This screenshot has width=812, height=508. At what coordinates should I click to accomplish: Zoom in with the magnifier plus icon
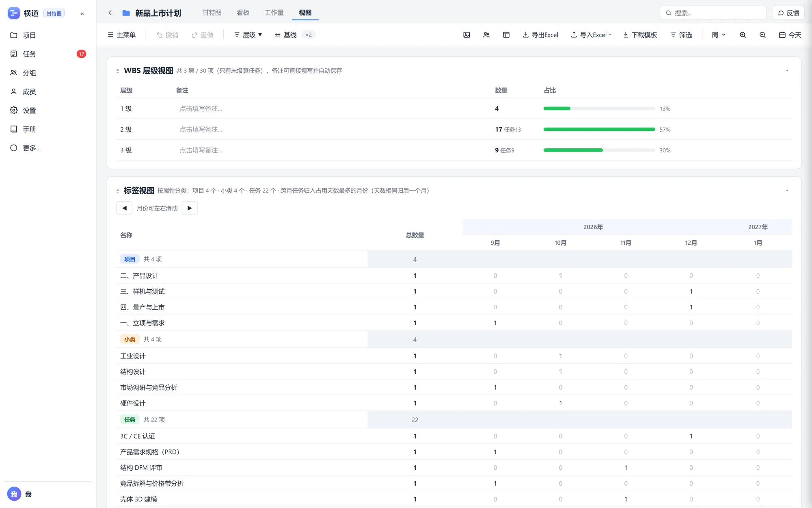click(x=743, y=35)
